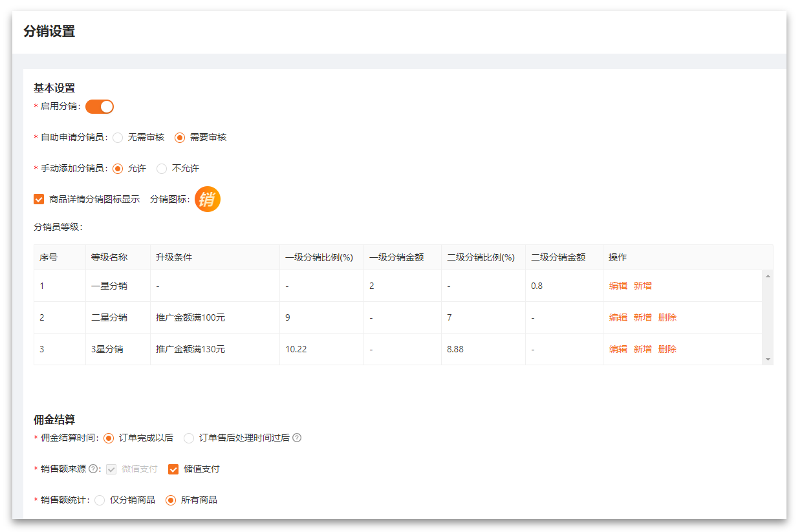Click the 等级名称 column header
The width and height of the screenshot is (802, 532).
(118, 257)
